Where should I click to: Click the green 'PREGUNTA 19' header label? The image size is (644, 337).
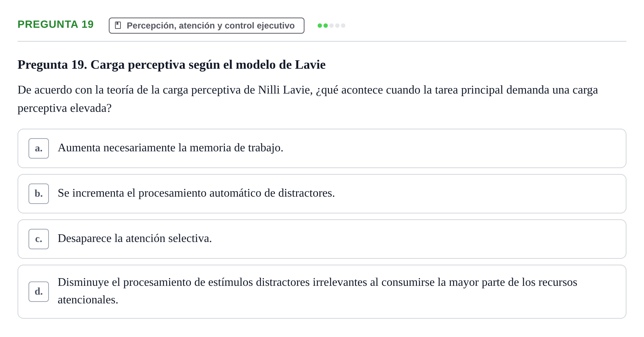55,24
